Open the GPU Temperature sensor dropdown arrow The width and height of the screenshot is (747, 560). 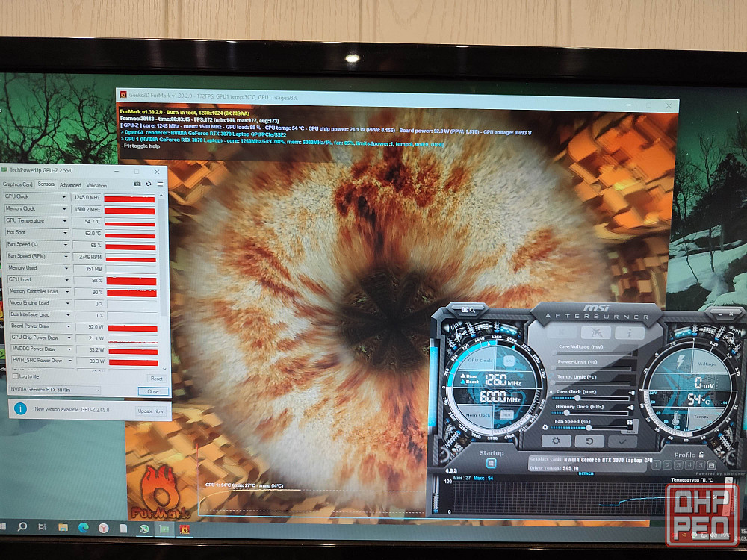point(65,222)
